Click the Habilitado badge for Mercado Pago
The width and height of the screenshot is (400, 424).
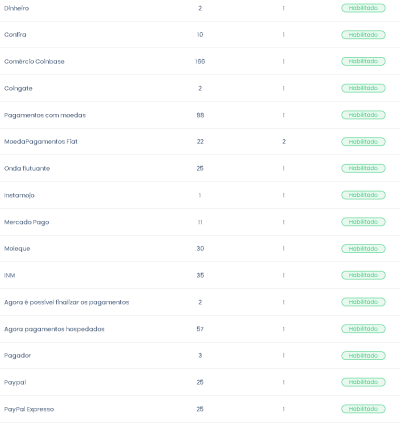[x=363, y=222]
